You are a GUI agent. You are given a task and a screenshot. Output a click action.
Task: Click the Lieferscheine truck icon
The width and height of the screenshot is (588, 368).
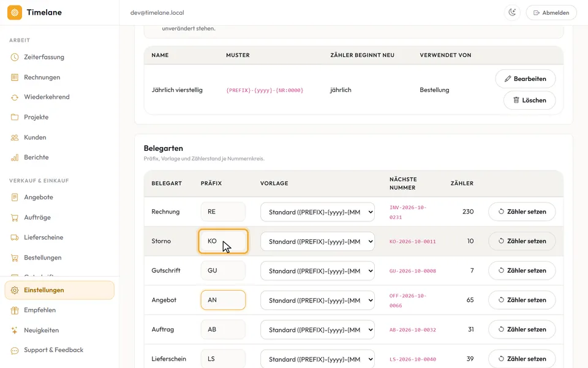[15, 237]
